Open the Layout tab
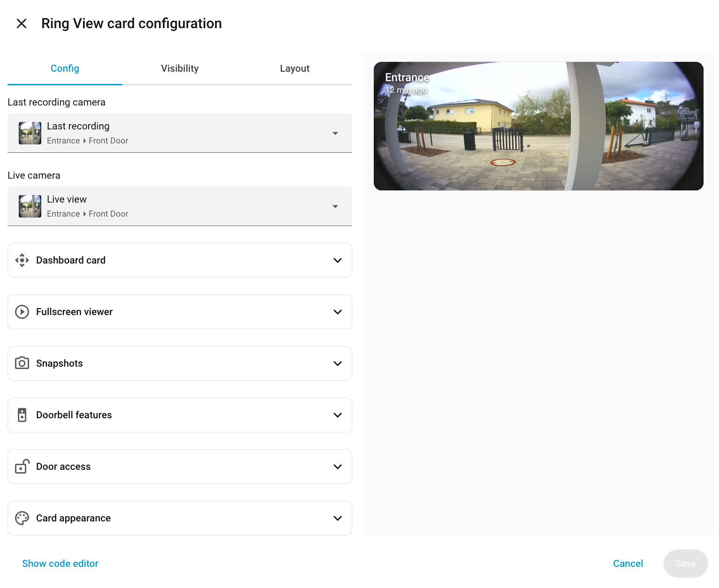Screen dimensions: 719x588 point(295,68)
